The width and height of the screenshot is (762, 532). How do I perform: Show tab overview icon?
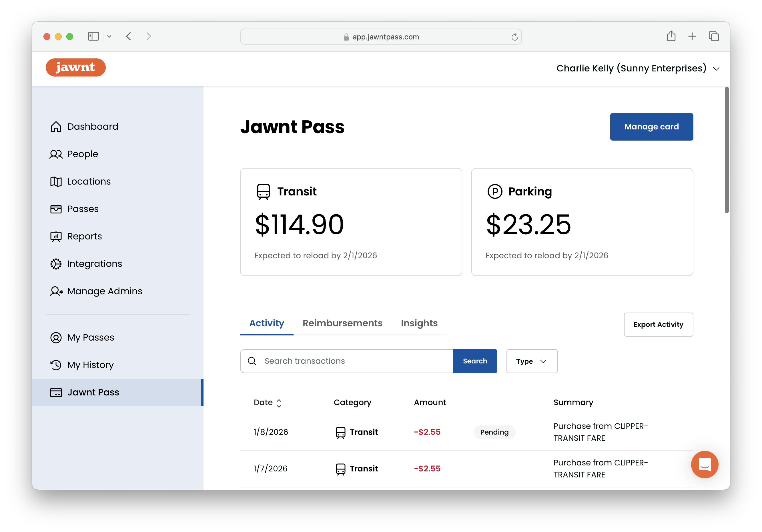pyautogui.click(x=713, y=36)
